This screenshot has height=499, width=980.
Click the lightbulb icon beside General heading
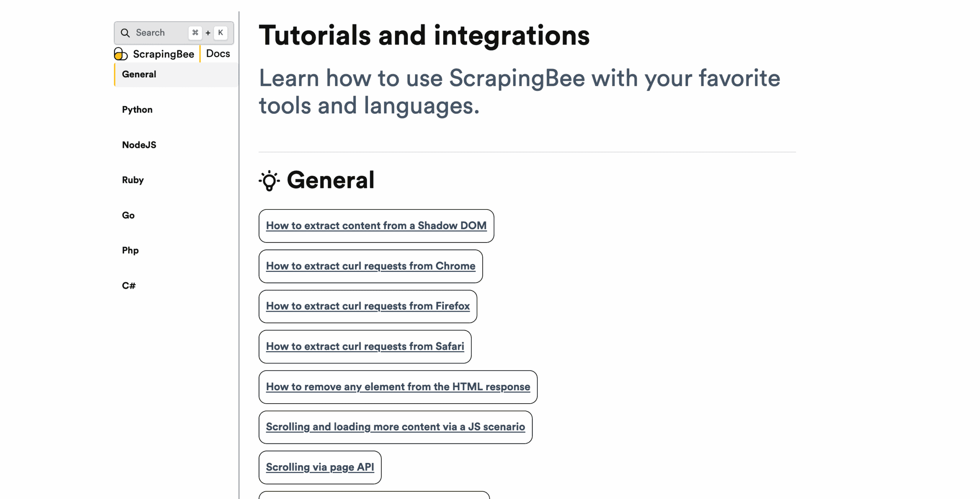269,180
